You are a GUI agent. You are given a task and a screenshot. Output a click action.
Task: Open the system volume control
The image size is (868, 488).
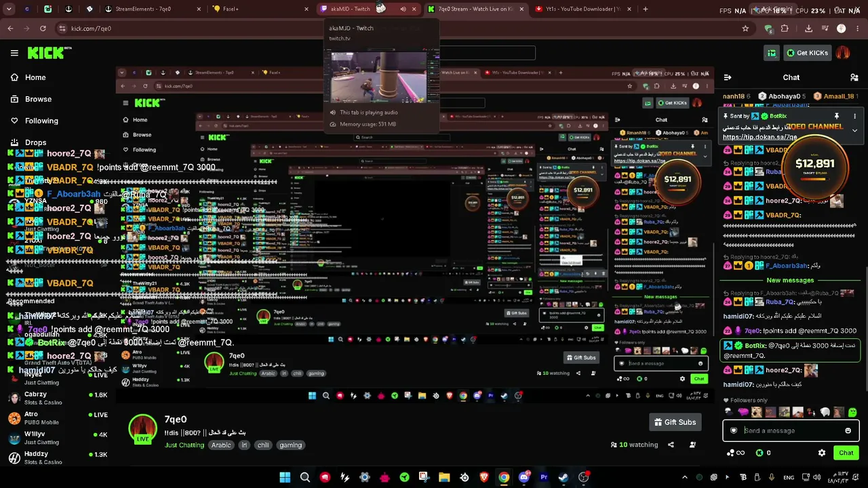tap(816, 477)
